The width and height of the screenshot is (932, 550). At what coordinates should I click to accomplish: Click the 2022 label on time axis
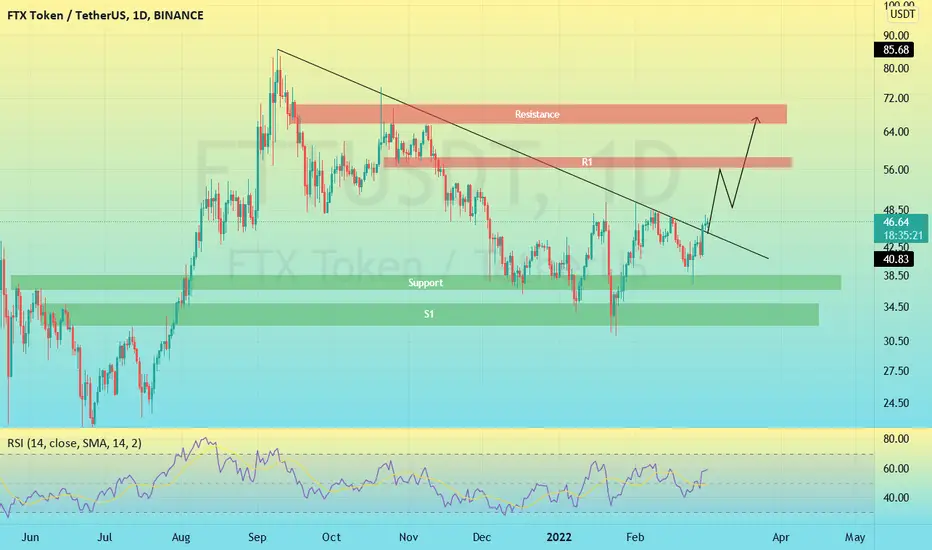[x=559, y=537]
